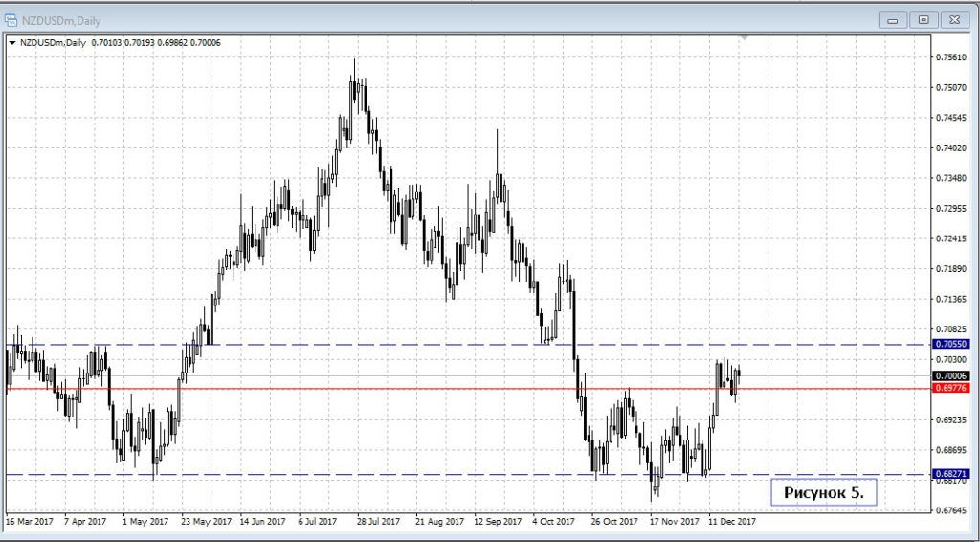Click the 11 Dec 2017 date on time axis

tap(732, 523)
